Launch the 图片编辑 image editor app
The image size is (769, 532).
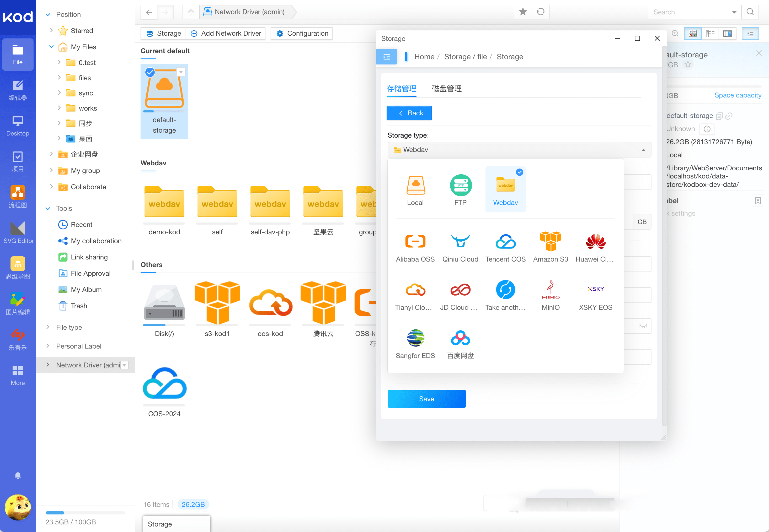[18, 304]
